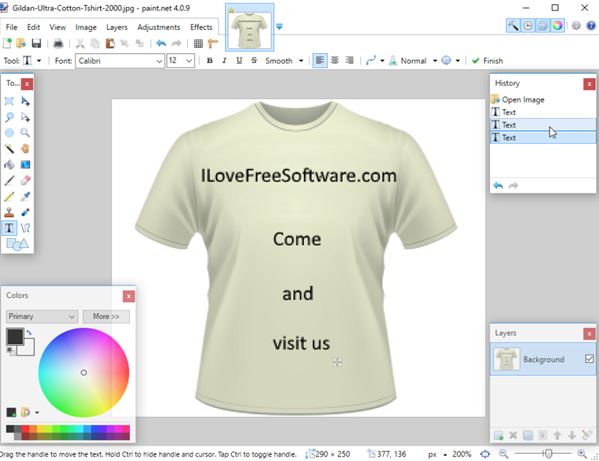Select the Paintbrush tool
Screen dimensions: 599x461
(9, 180)
